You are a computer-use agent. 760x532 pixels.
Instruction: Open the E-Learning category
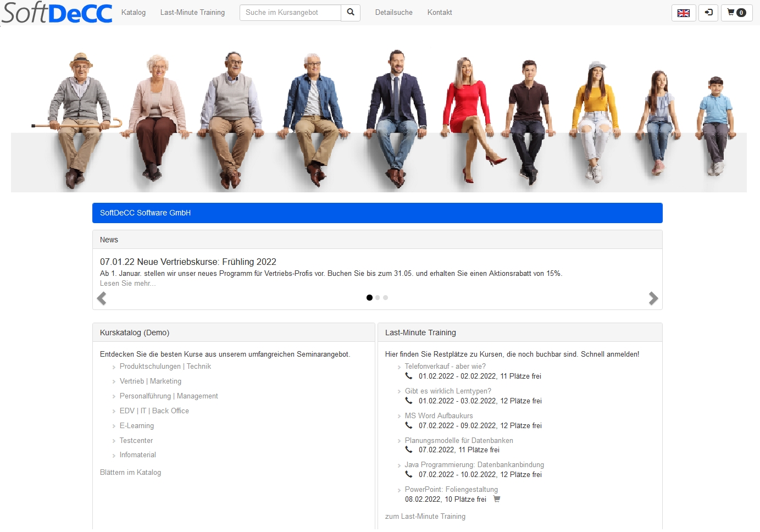coord(137,426)
